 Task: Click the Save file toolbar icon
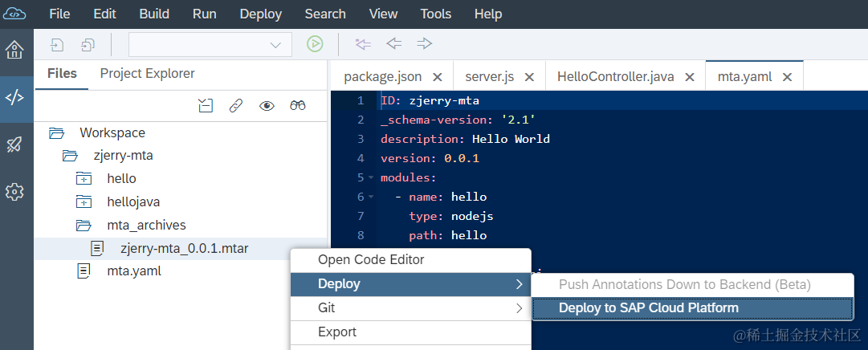[56, 44]
